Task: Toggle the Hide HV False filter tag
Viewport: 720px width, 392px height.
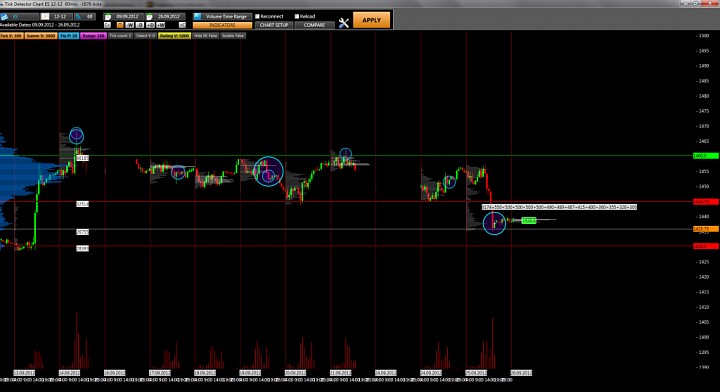Action: pos(205,35)
